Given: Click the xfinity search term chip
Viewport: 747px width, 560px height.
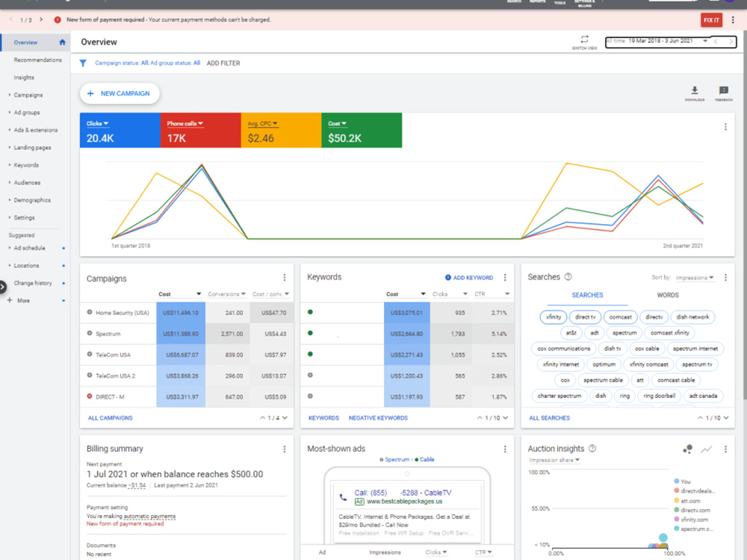Looking at the screenshot, I should (x=553, y=317).
